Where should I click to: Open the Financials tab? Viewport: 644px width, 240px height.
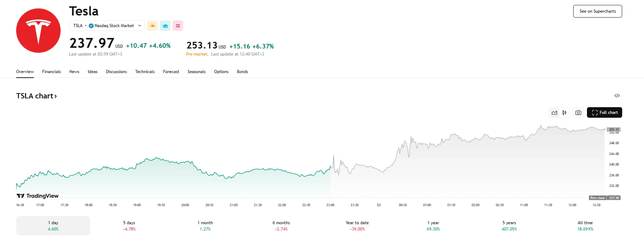(x=51, y=72)
